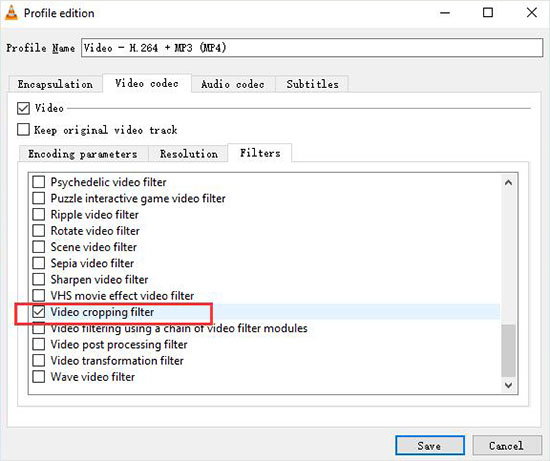Enable Ripple video filter checkbox

[39, 214]
